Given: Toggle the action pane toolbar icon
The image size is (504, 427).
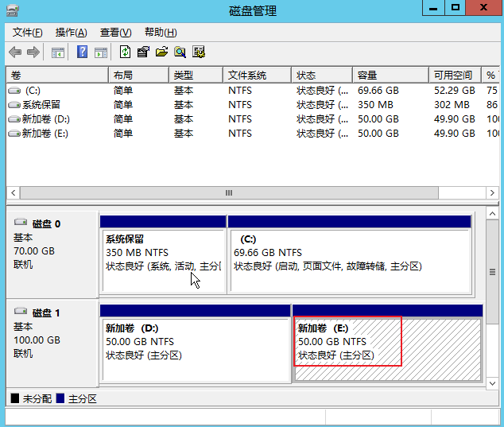Looking at the screenshot, I should point(101,52).
